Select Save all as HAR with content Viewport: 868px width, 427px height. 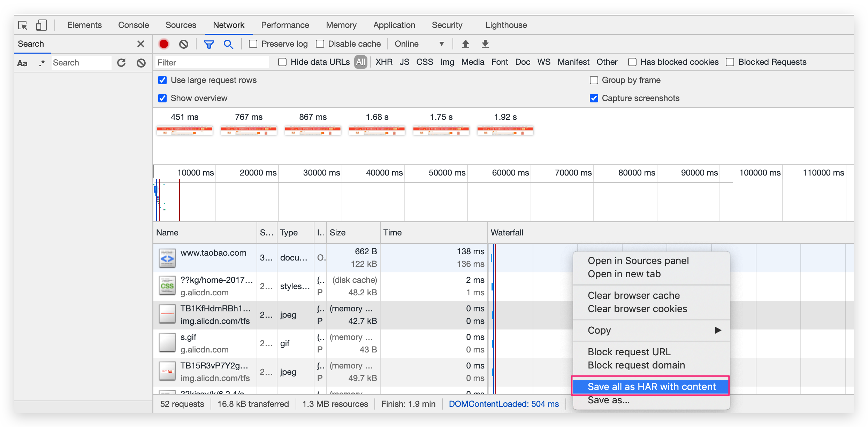[651, 387]
